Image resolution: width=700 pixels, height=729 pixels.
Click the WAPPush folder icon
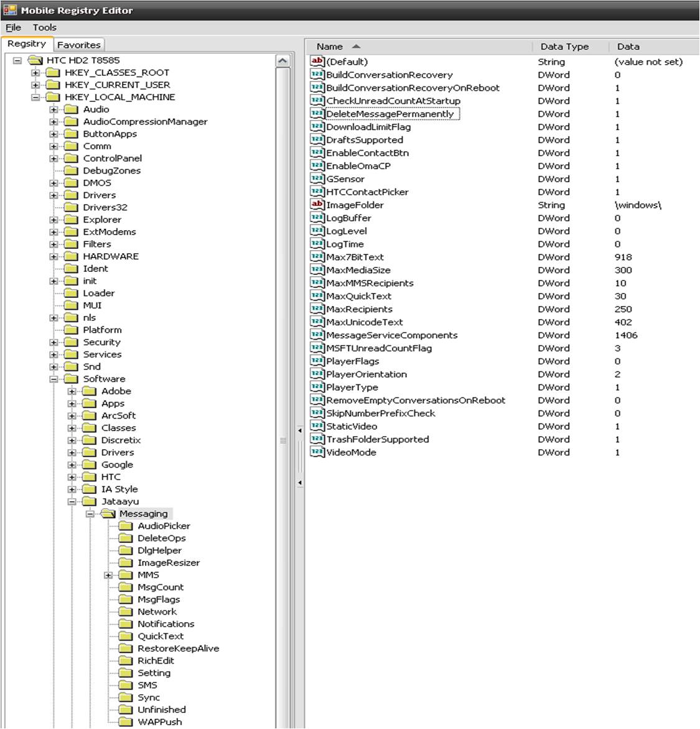coord(125,722)
